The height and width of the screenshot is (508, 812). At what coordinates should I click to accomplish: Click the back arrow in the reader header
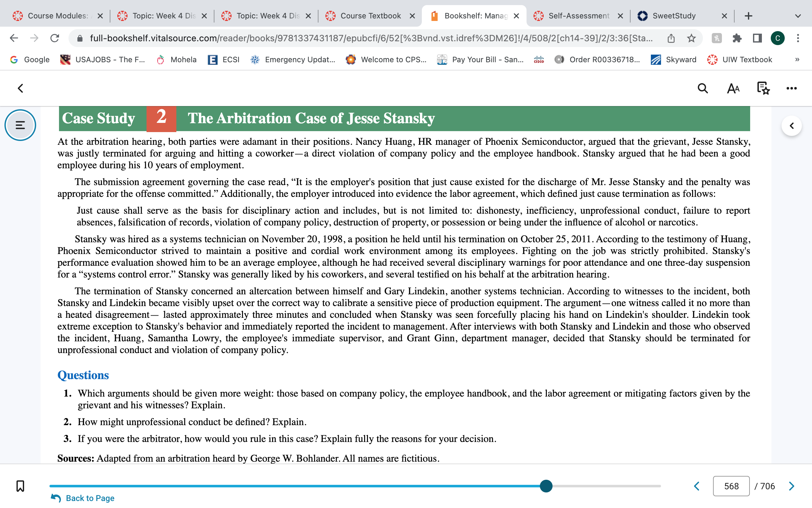[x=21, y=88]
